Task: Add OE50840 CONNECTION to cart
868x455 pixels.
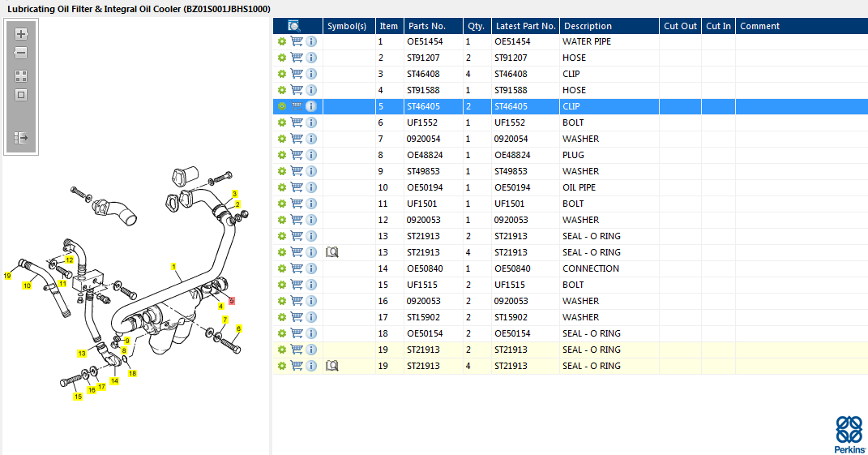Action: pyautogui.click(x=297, y=268)
